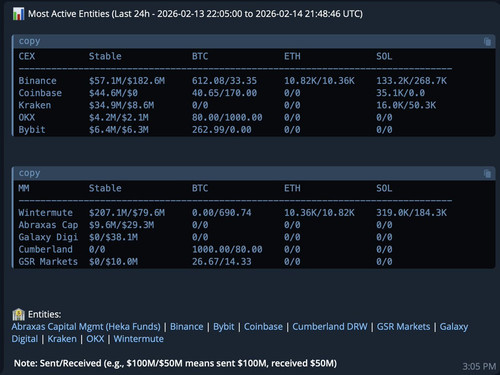This screenshot has height=375, width=500.
Task: Click the copy icon on the CEX table
Action: click(x=487, y=41)
